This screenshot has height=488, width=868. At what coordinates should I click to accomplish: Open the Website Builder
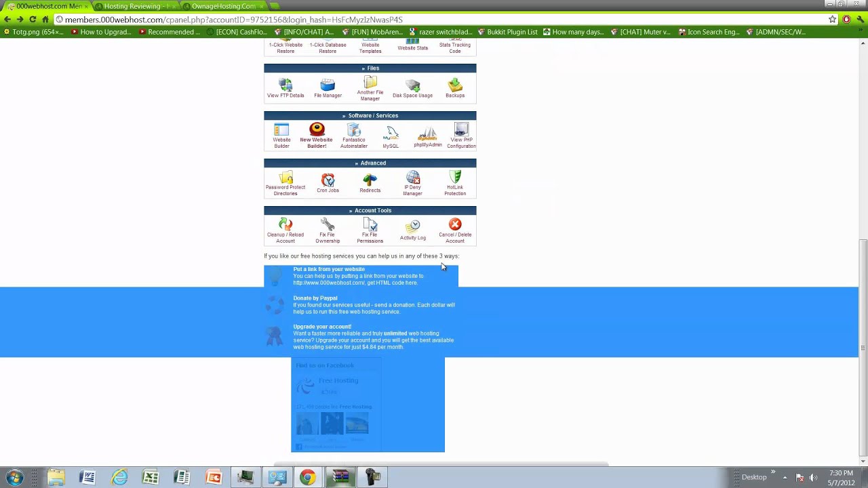click(281, 136)
